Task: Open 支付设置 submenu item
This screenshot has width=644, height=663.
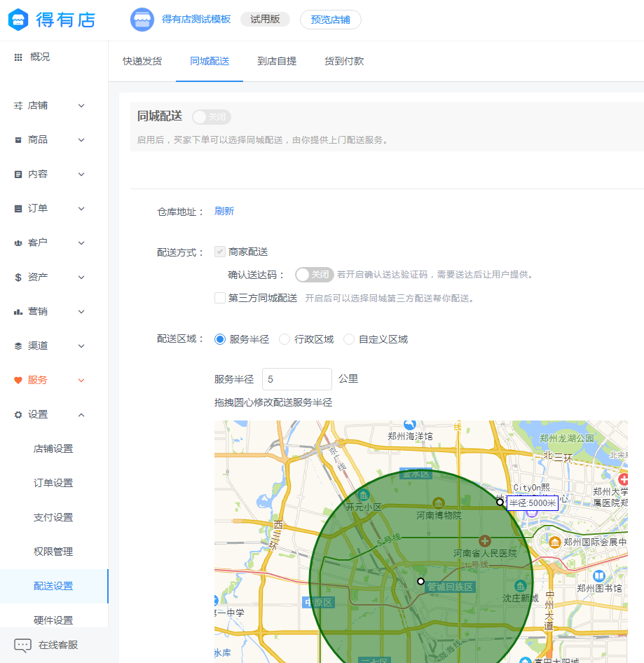Action: click(53, 517)
